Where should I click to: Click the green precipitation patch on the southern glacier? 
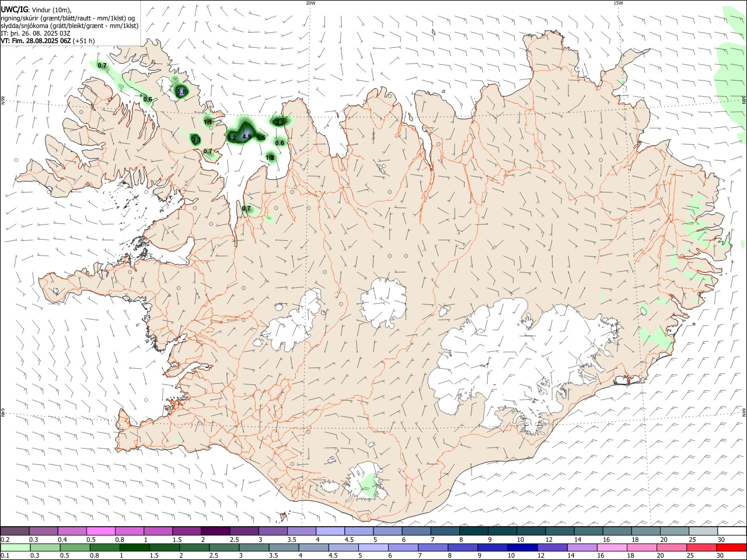368,485
